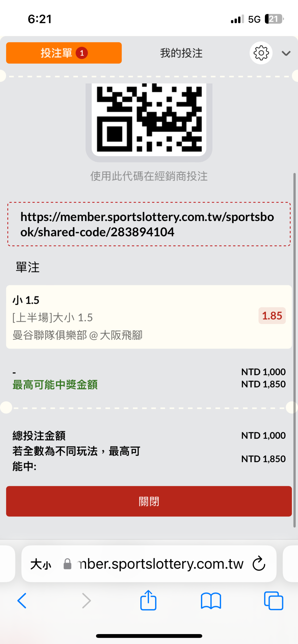Image resolution: width=298 pixels, height=644 pixels.
Task: Open bet slip settings gear icon
Action: pyautogui.click(x=261, y=53)
